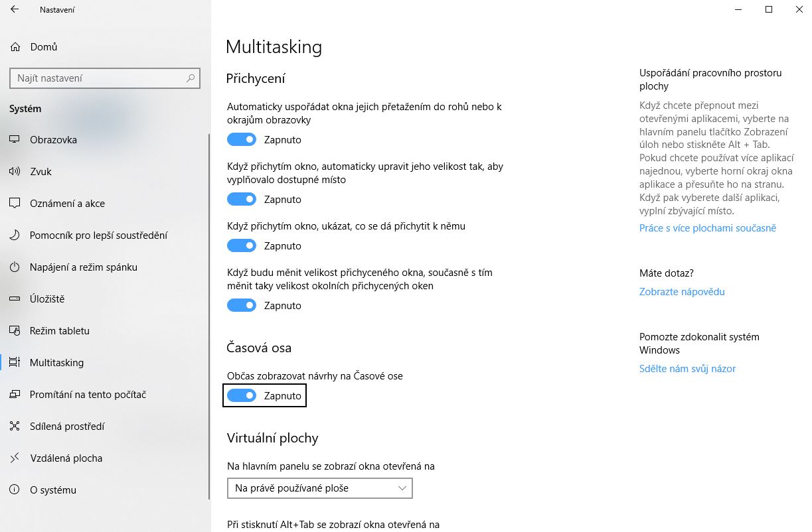Screen dimensions: 812x532
Task: Open the "Na právě používané ploše" dropdown
Action: (319, 488)
